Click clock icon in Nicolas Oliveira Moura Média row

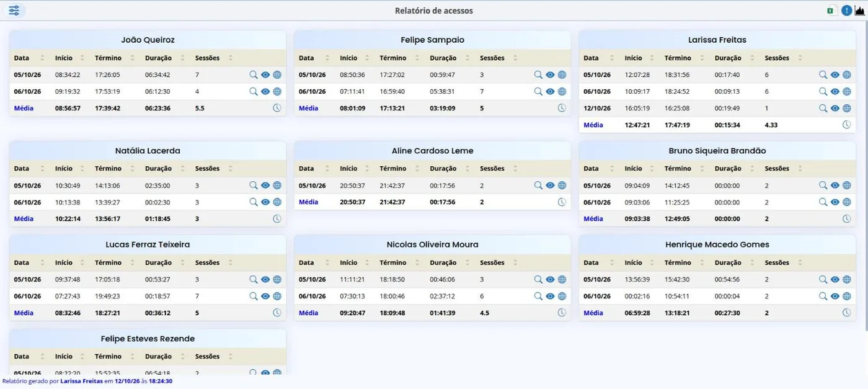click(562, 313)
